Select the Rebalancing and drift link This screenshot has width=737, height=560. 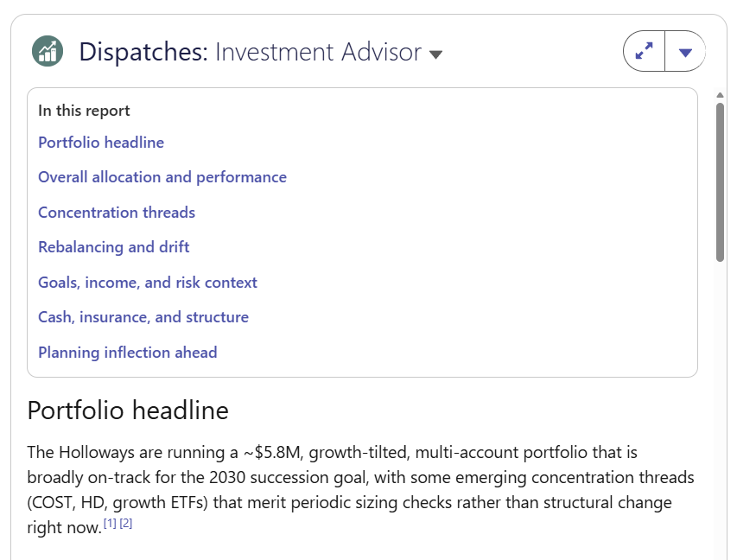[x=114, y=247]
